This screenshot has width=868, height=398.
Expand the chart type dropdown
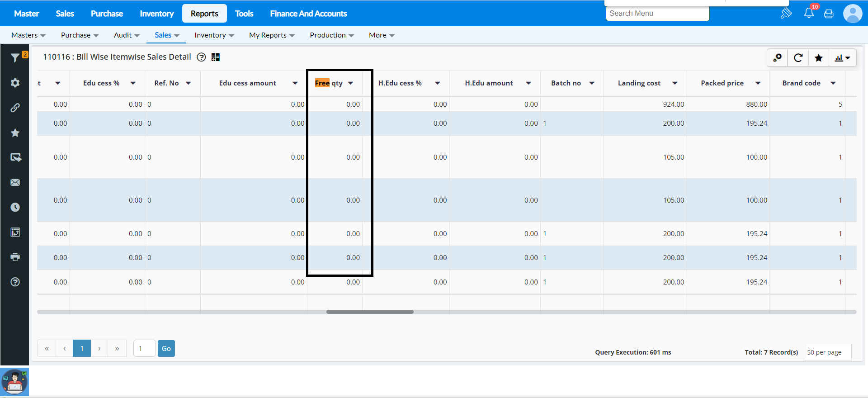point(842,58)
